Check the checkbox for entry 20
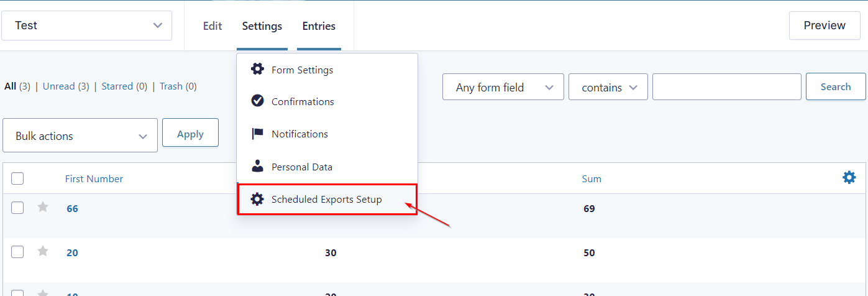 tap(17, 252)
